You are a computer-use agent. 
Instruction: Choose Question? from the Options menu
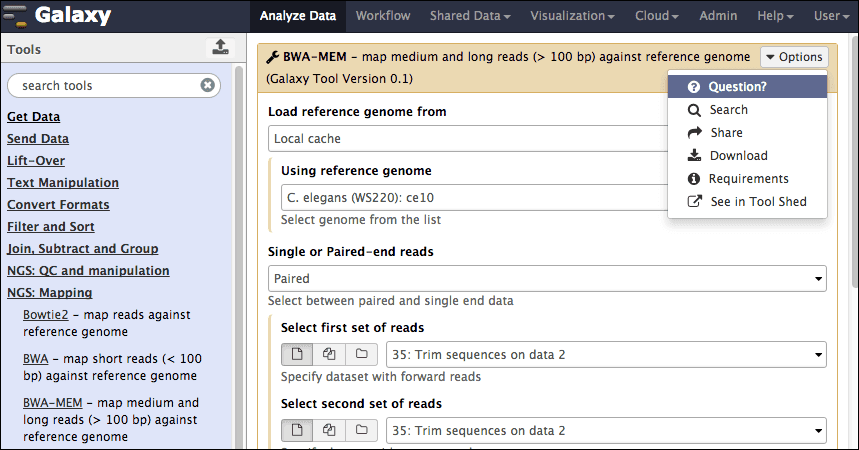(x=747, y=87)
